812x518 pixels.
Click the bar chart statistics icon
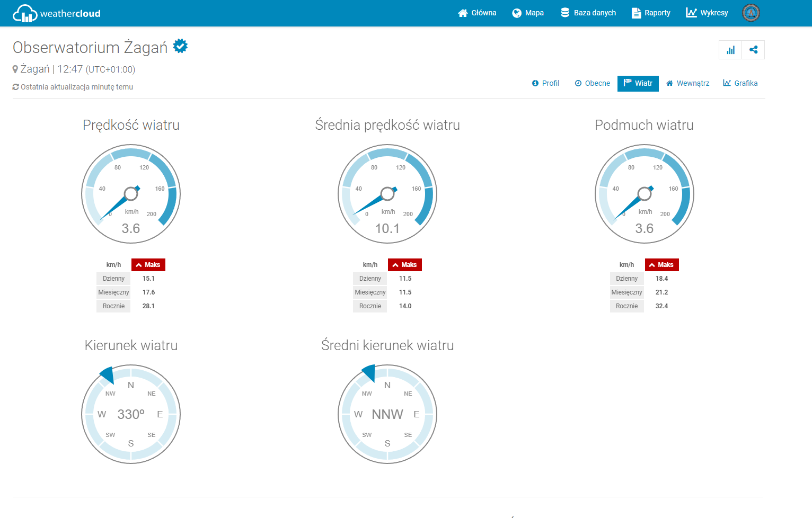[x=730, y=50]
